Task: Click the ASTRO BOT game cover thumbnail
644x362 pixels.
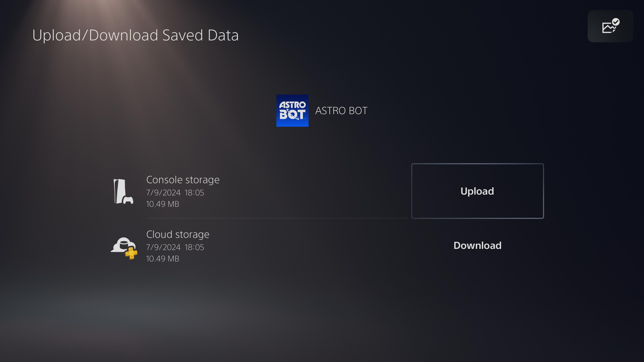Action: (292, 111)
